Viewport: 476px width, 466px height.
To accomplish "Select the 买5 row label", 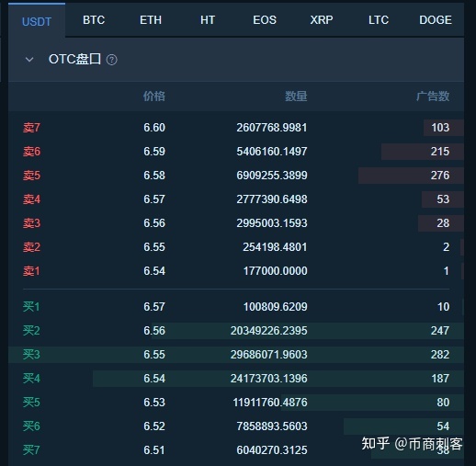I will [x=31, y=403].
